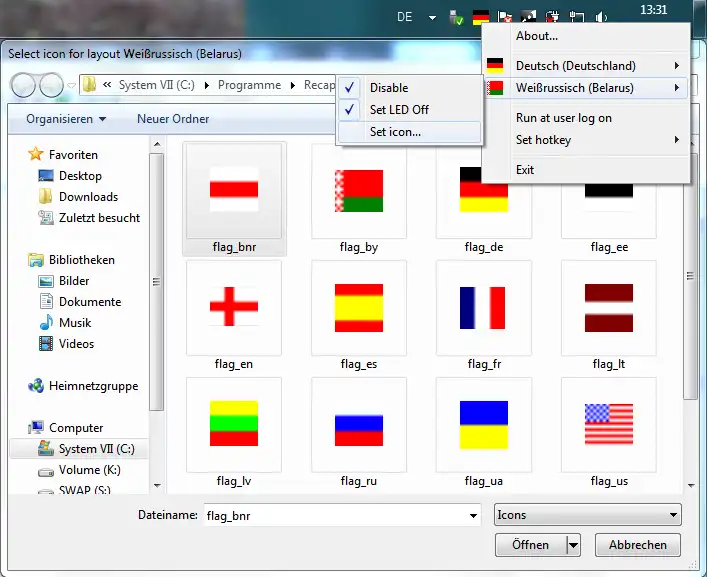Screen dimensions: 708x577
Task: Open the recent pages dropdown arrow
Action: point(71,85)
